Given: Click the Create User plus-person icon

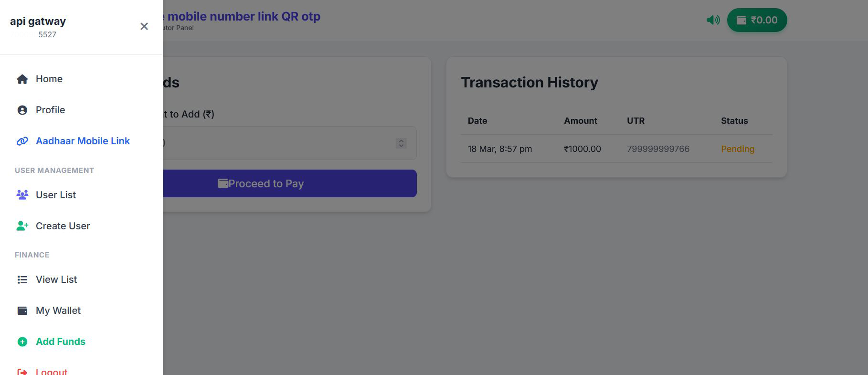Looking at the screenshot, I should pos(22,226).
